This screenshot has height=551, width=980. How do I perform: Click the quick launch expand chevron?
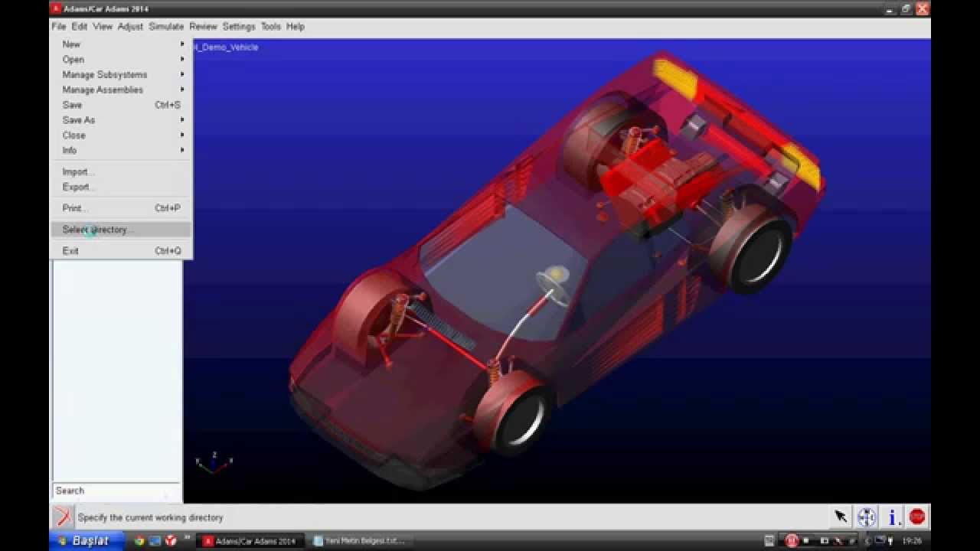tap(187, 539)
